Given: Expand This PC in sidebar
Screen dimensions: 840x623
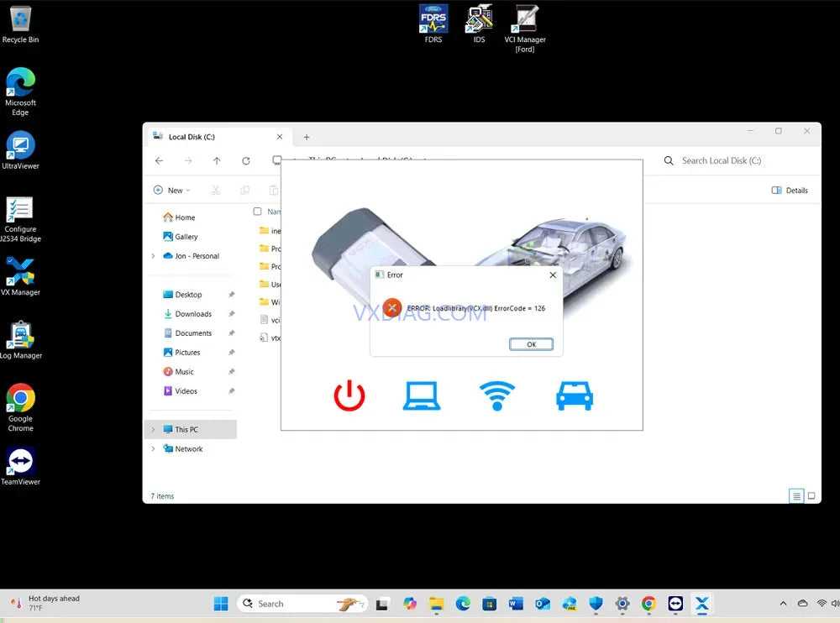Looking at the screenshot, I should click(x=153, y=430).
